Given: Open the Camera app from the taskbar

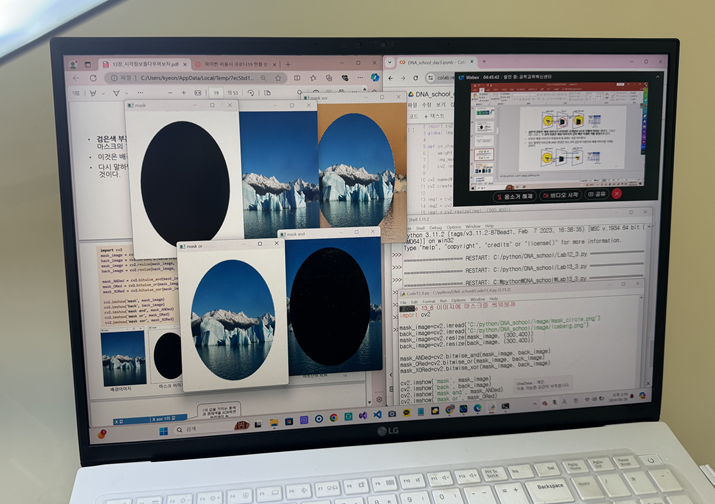Looking at the screenshot, I should 392,414.
